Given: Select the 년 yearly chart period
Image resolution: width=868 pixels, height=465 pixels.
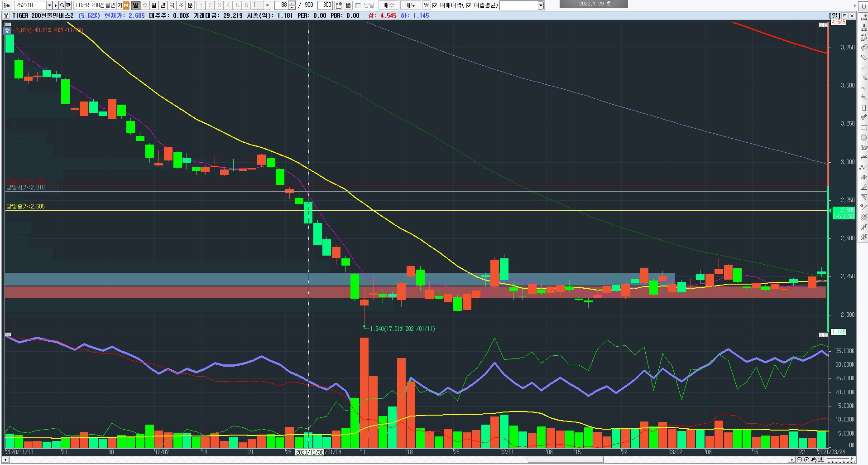Looking at the screenshot, I should pos(163,5).
